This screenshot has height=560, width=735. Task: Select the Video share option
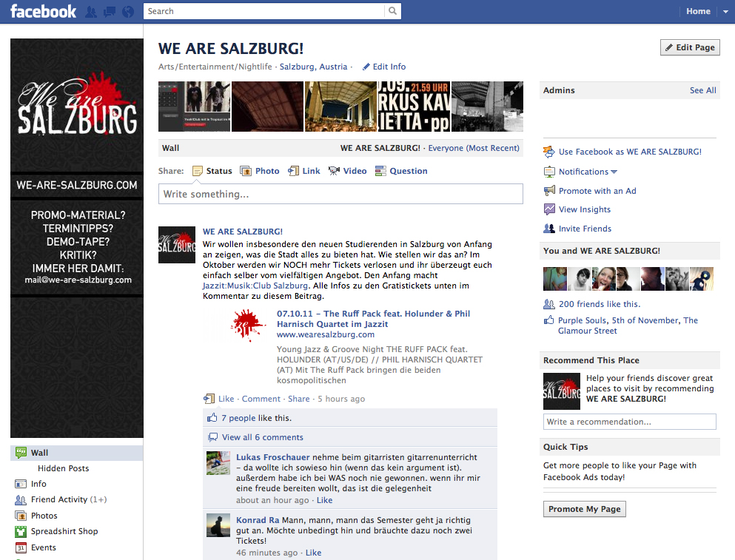[347, 171]
